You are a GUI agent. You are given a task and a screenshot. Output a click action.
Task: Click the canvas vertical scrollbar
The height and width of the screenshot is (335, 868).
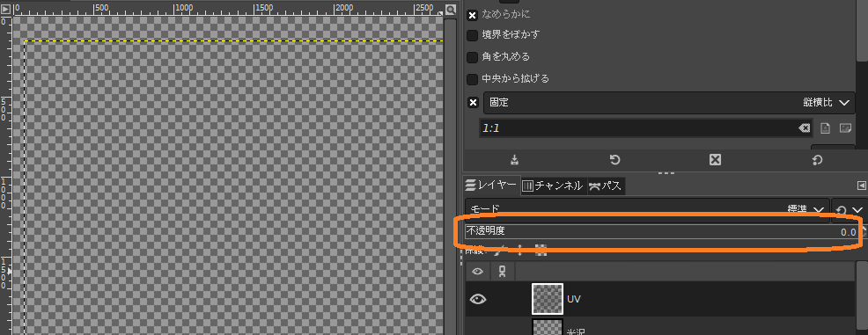(x=450, y=177)
